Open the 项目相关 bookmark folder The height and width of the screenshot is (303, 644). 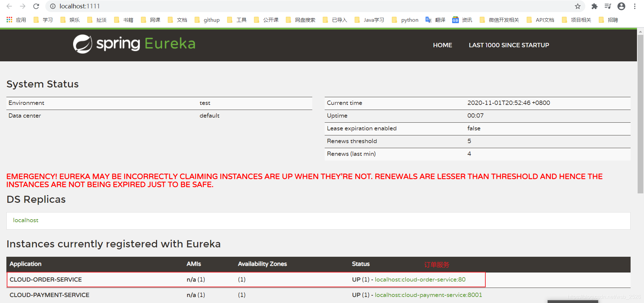point(577,20)
